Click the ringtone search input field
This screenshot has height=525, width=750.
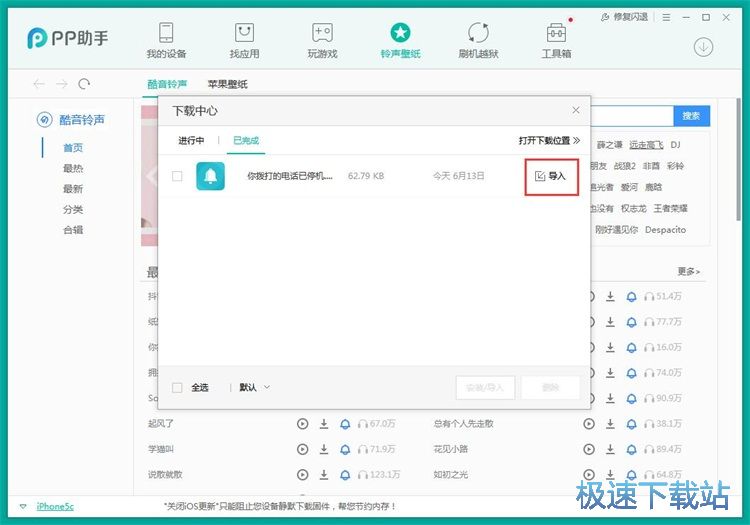632,116
